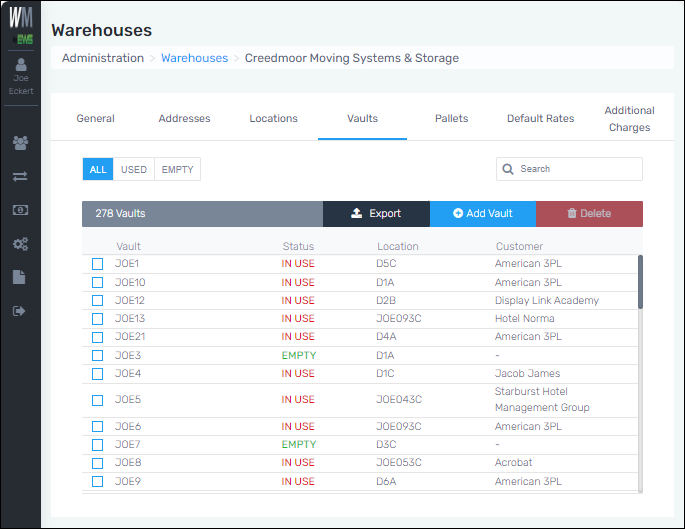Open the Additional Charges tab
The width and height of the screenshot is (685, 529).
pos(630,119)
